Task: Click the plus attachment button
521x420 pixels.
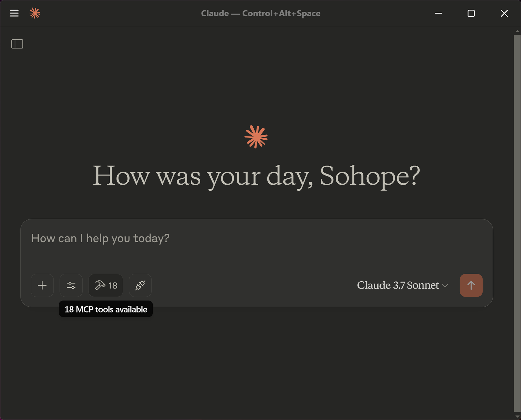Action: [x=42, y=286]
